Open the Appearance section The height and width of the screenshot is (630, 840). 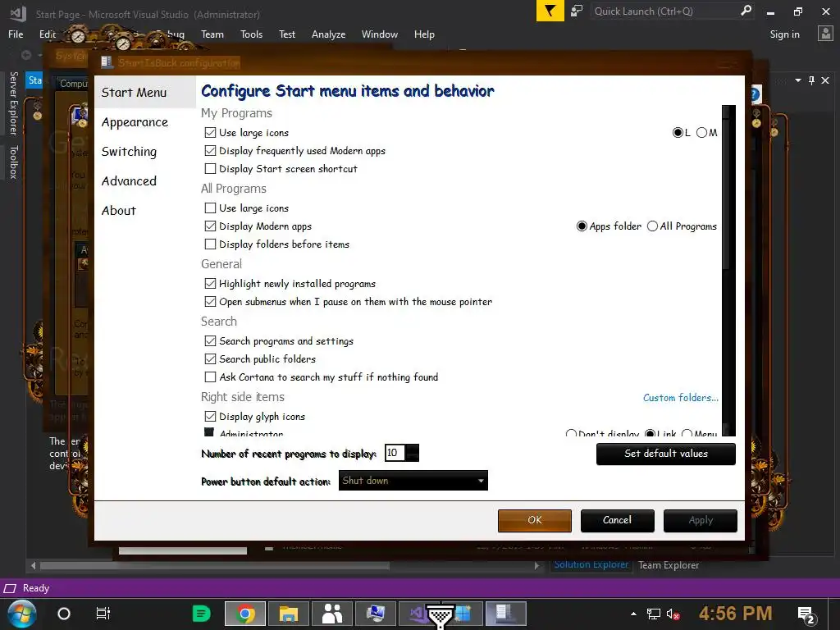(135, 122)
